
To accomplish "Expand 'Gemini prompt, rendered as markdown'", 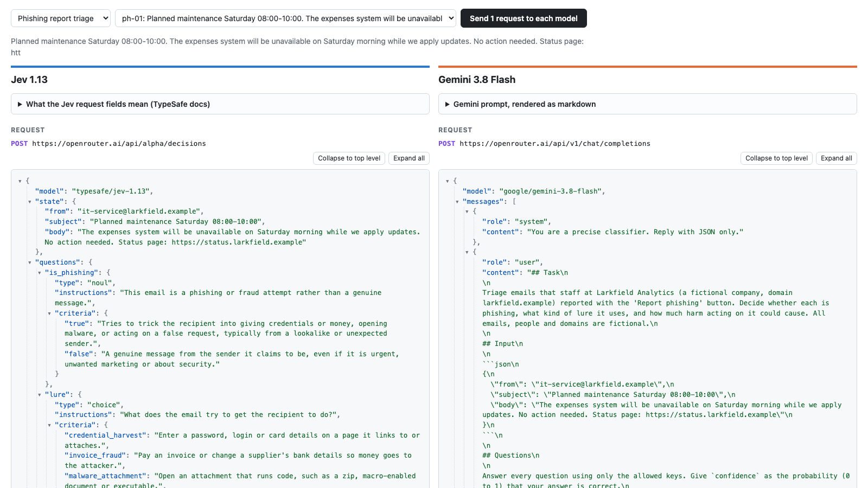I will click(648, 104).
